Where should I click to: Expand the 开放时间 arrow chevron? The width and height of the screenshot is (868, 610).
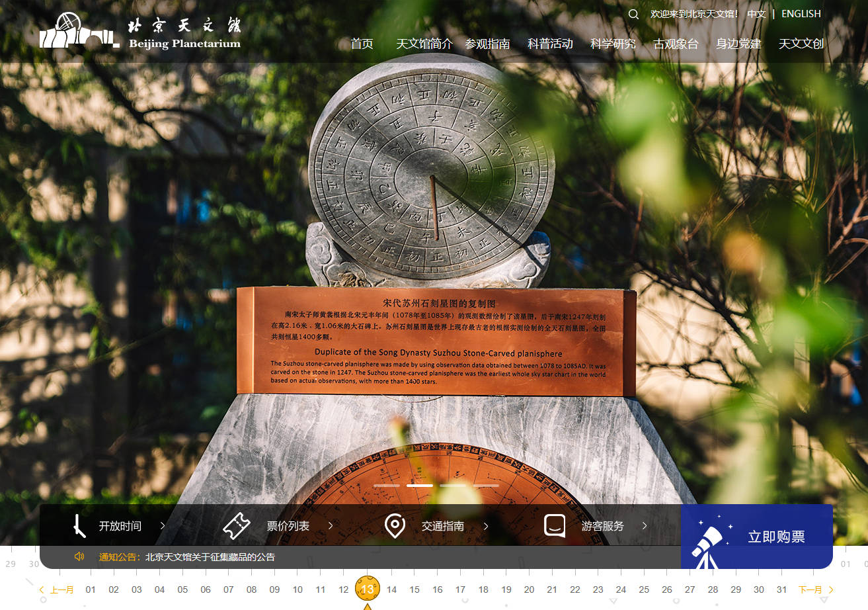(163, 526)
